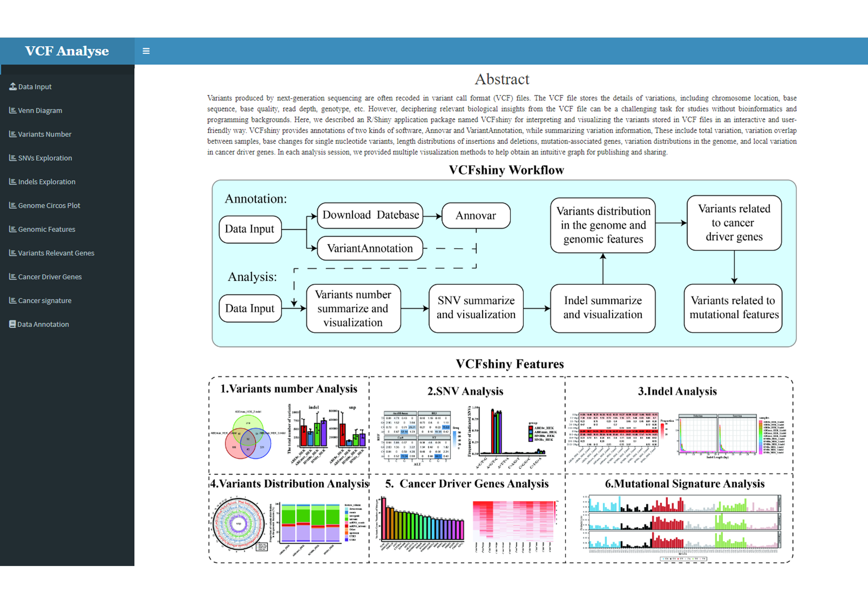
Task: Click the Analysis: label in workflow
Action: click(252, 277)
